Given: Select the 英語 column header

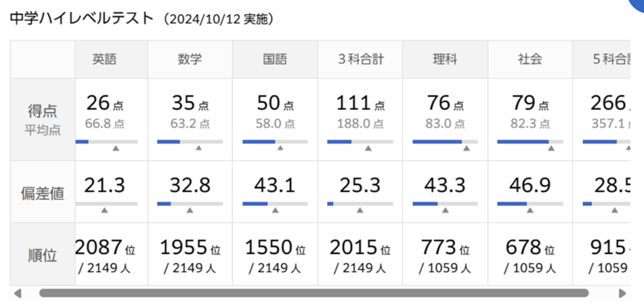Looking at the screenshot, I should (x=105, y=60).
